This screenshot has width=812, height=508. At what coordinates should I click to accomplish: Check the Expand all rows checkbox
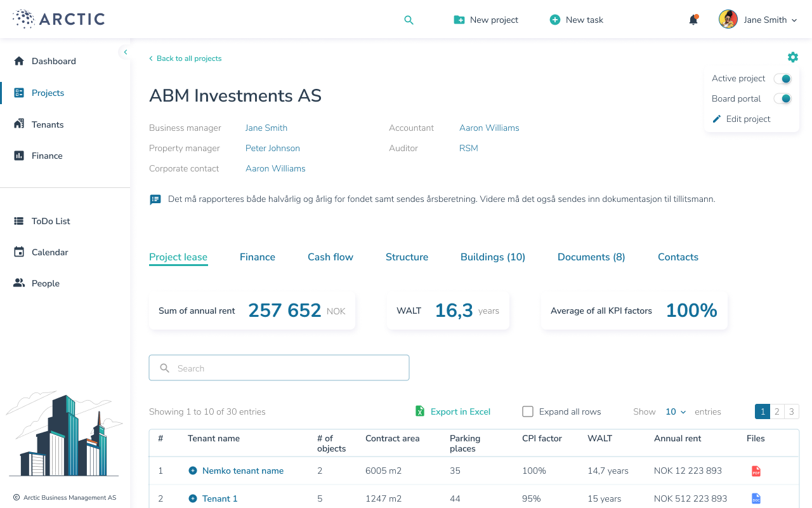click(x=528, y=411)
